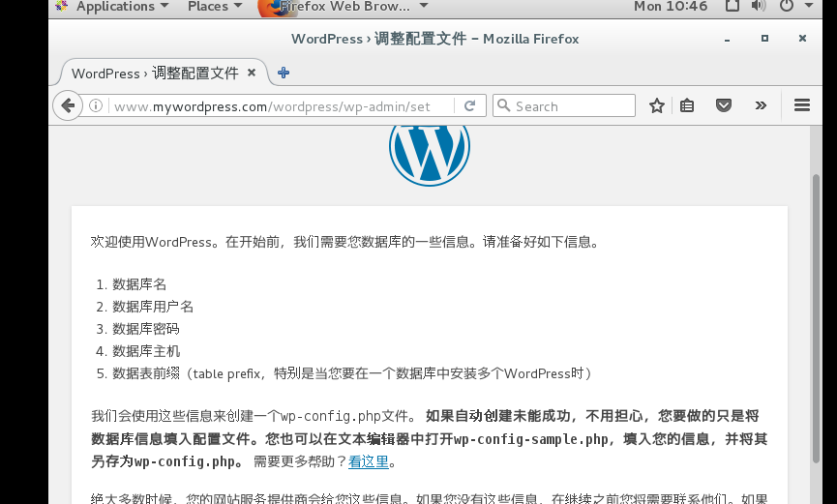Viewport: 837px width, 504px height.
Task: Show bookmarks list icon
Action: [687, 105]
